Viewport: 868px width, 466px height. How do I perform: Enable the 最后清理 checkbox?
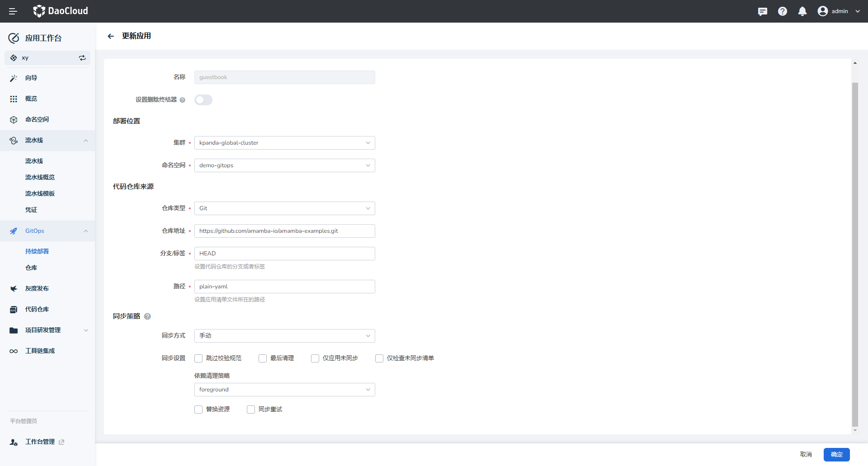(x=263, y=358)
